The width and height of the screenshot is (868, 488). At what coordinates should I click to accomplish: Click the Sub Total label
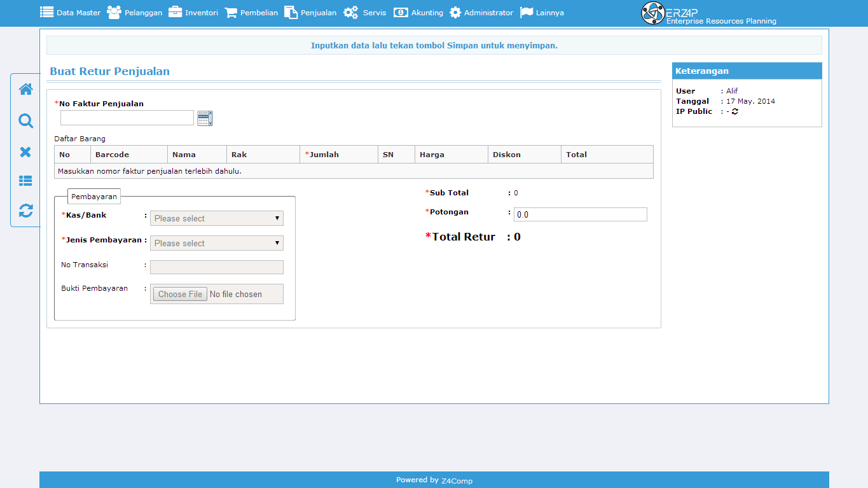[x=447, y=193]
